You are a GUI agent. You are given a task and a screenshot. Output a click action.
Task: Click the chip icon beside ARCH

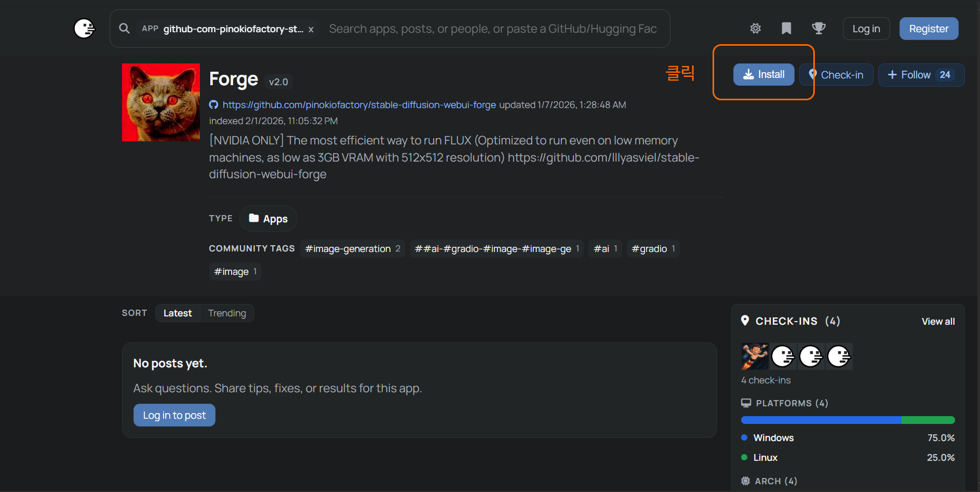pyautogui.click(x=746, y=481)
